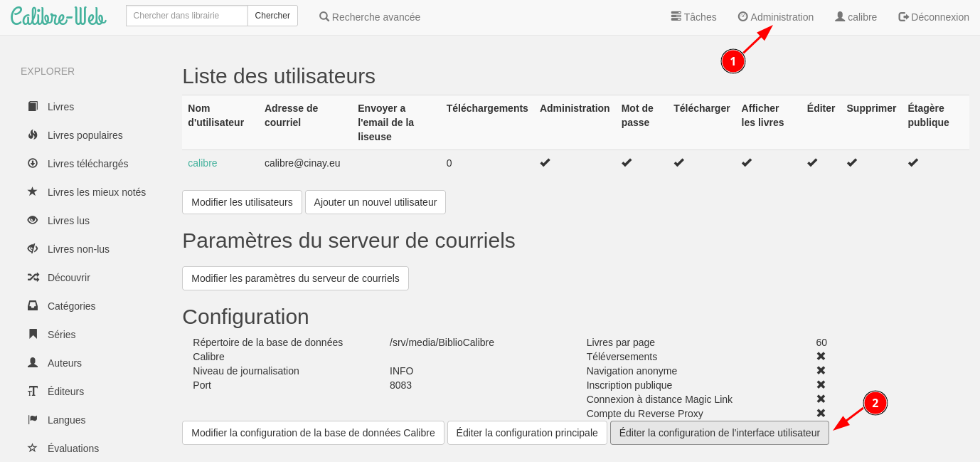Click the calibre username link in table
The height and width of the screenshot is (462, 980).
(x=202, y=163)
